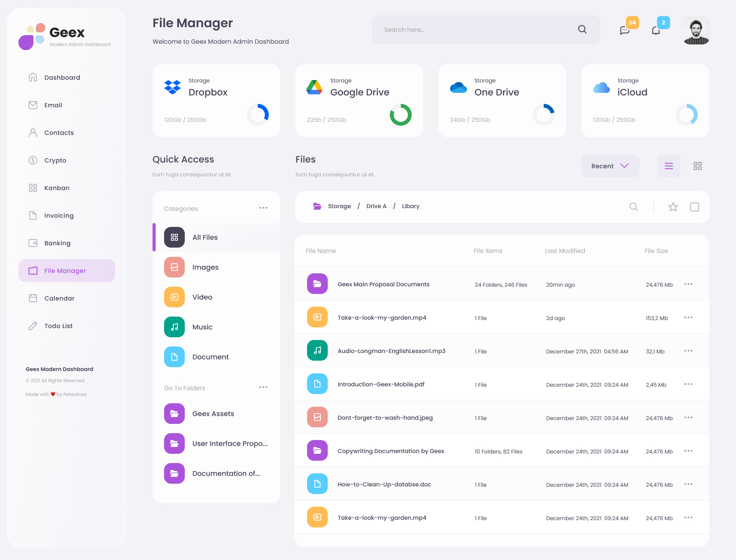The width and height of the screenshot is (736, 560).
Task: Select the Music category icon
Action: tap(174, 327)
